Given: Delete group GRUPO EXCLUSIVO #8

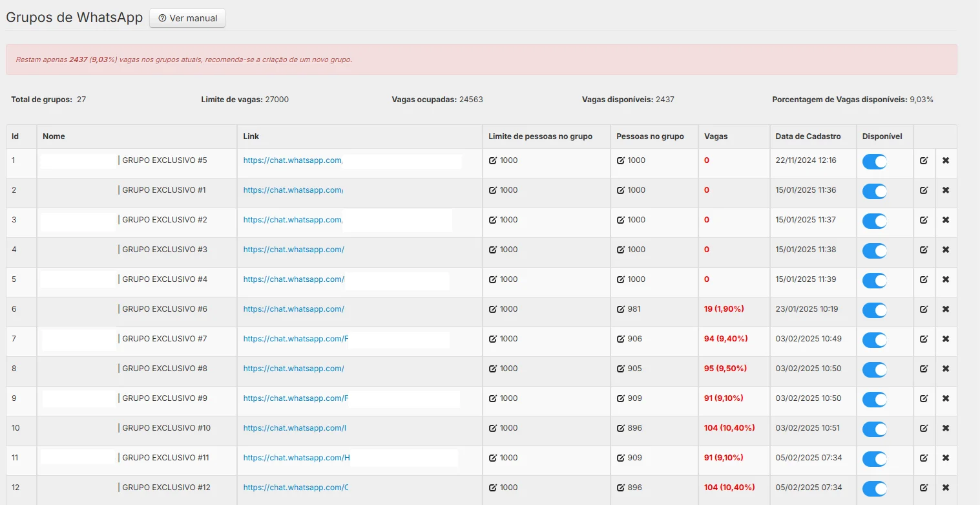Looking at the screenshot, I should (x=946, y=369).
